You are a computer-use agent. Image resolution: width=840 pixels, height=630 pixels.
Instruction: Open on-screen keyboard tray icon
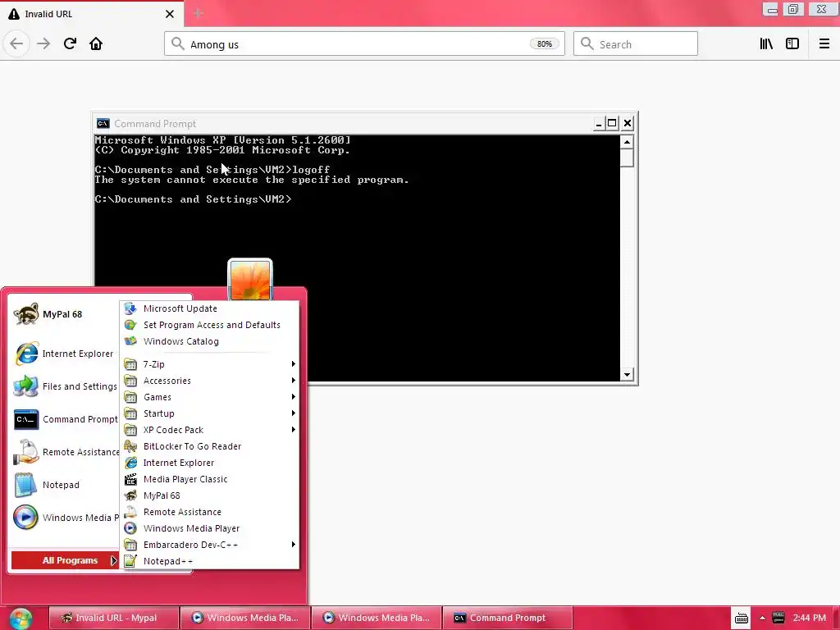(742, 619)
